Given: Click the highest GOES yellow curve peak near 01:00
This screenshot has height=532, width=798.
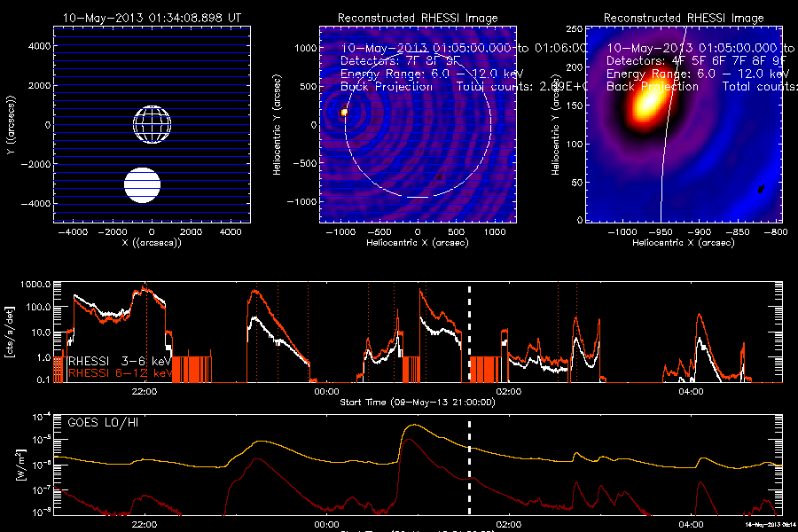Looking at the screenshot, I should tap(416, 425).
